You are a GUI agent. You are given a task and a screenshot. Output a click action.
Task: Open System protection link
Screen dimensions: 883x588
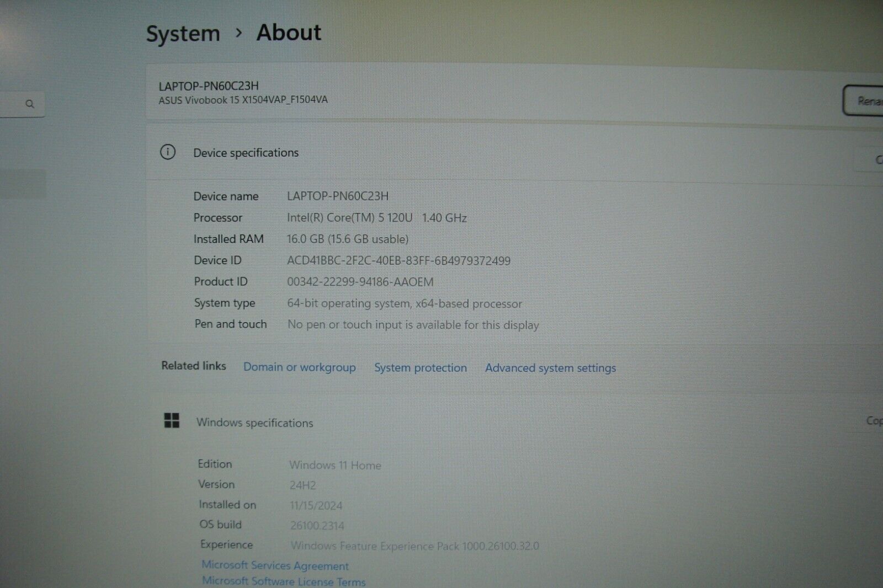click(421, 368)
